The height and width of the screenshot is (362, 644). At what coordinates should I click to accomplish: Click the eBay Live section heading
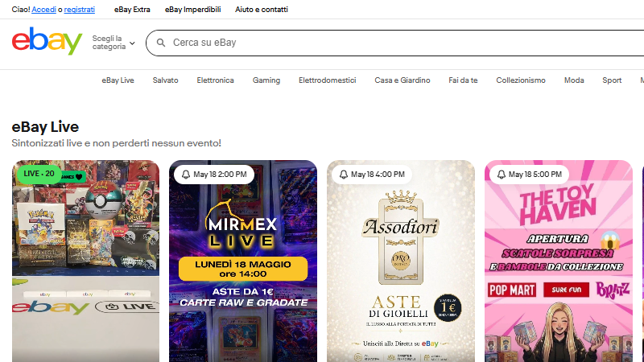[x=45, y=127]
